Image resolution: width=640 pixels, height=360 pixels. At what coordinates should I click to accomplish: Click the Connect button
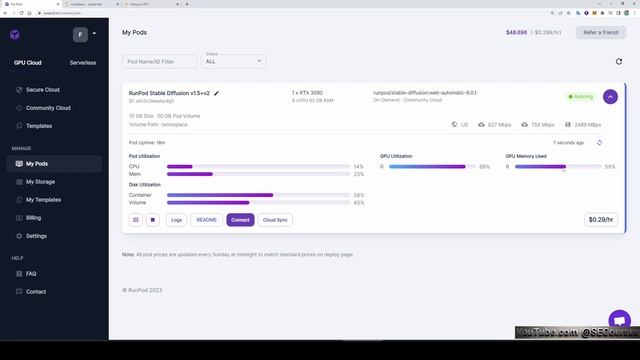240,220
